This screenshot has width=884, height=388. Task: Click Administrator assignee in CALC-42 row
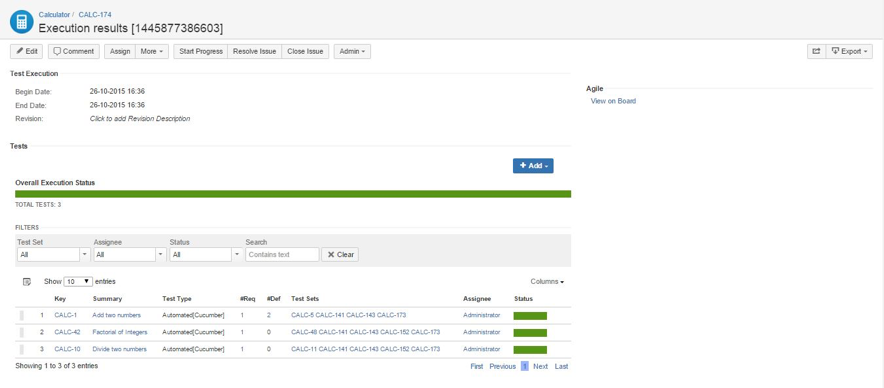point(481,332)
